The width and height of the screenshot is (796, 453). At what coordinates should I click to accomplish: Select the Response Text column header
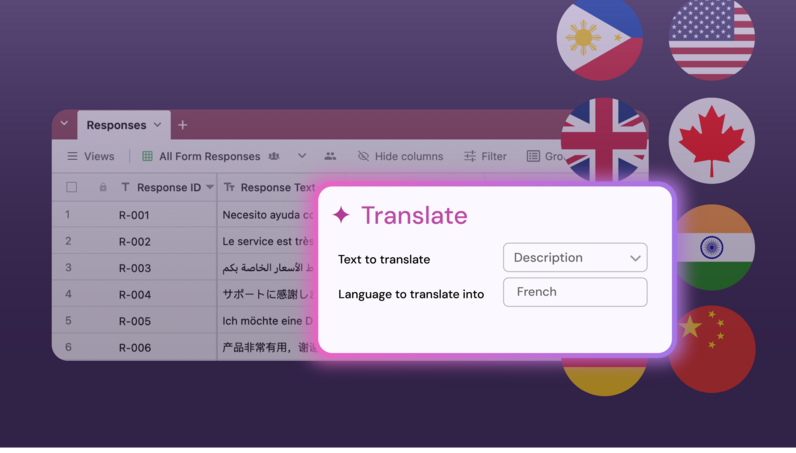coord(269,187)
